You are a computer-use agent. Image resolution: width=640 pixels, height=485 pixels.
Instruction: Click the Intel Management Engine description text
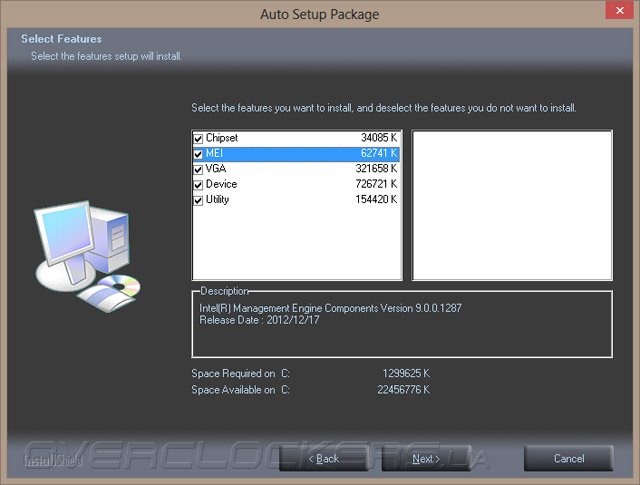coord(330,308)
